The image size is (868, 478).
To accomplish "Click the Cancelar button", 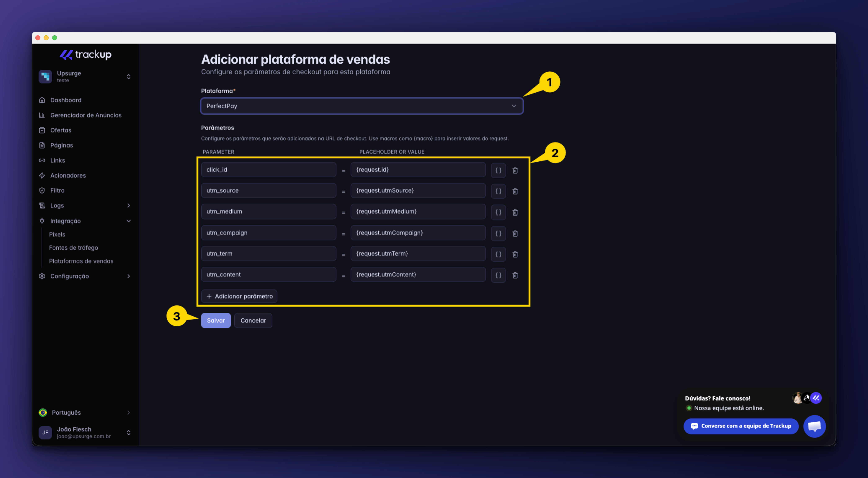I will (x=253, y=321).
